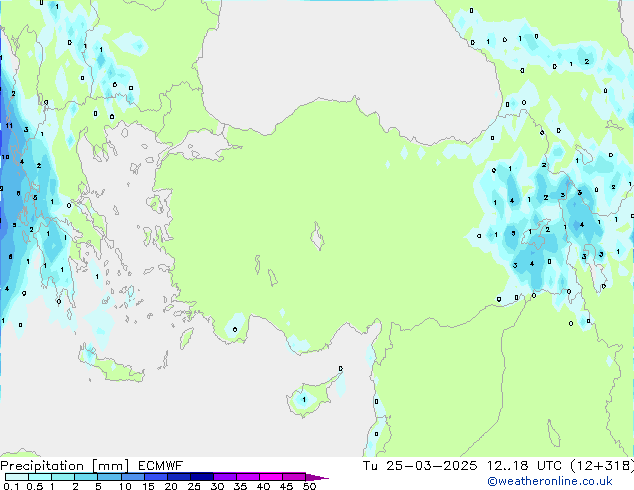Select the 1–2 mm legend swatch
Screen dimensions: 634x490
(x=63, y=477)
